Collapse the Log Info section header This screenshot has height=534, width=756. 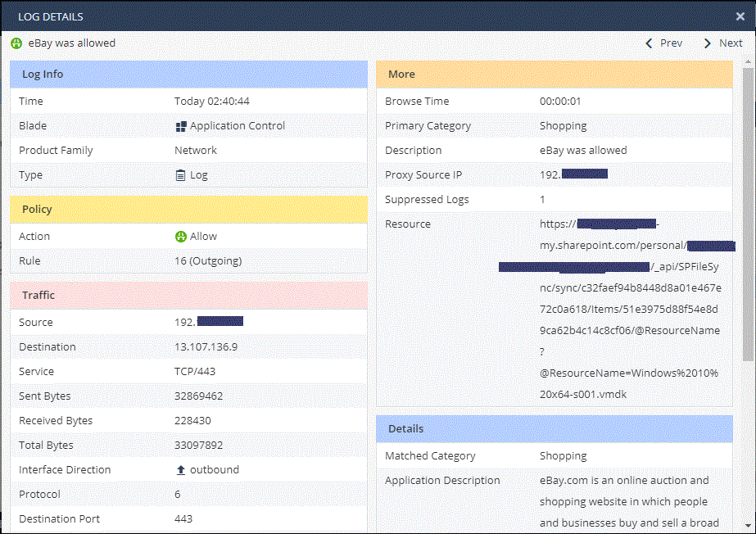pos(188,75)
